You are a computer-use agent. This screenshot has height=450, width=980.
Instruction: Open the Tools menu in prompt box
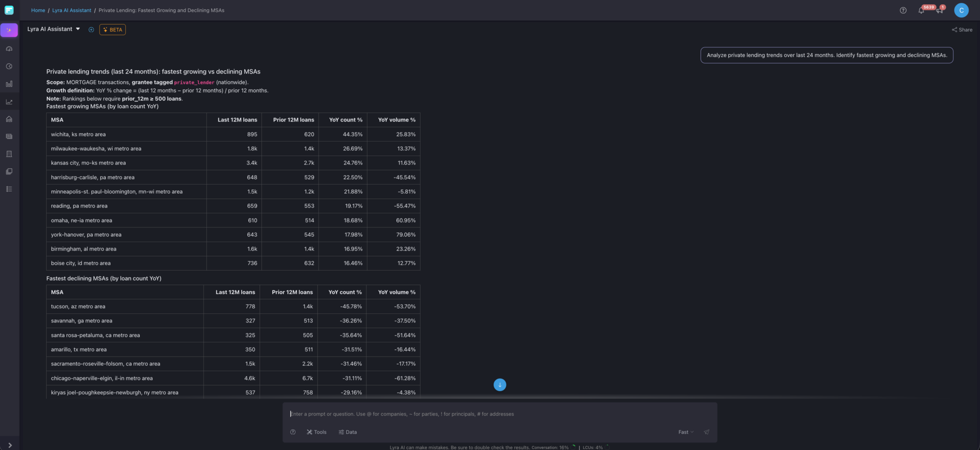coord(316,432)
